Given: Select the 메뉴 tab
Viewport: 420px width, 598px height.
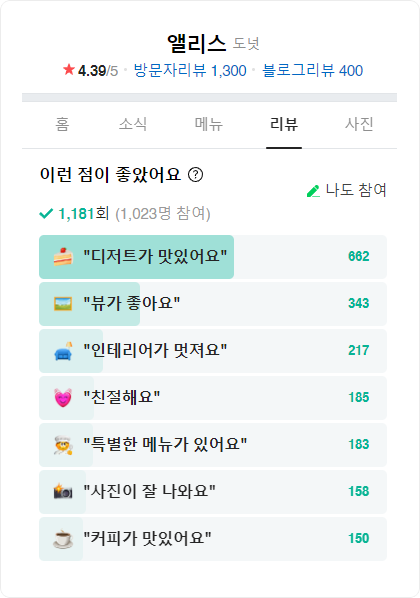Looking at the screenshot, I should [209, 124].
